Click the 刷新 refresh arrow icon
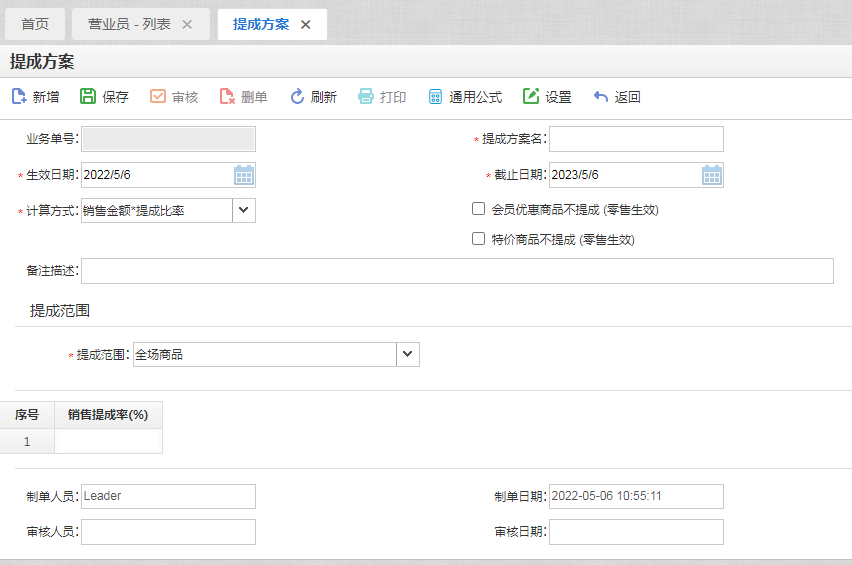 297,97
